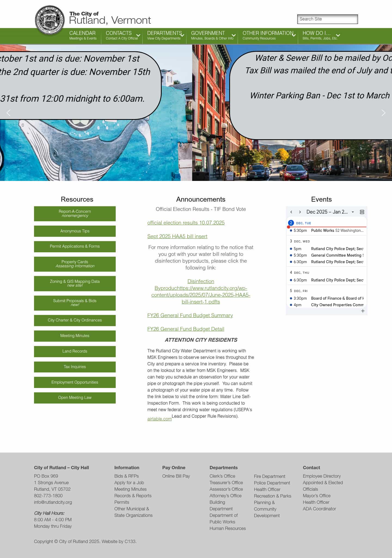
Task: Open Events date range dropdown arrow
Action: pyautogui.click(x=353, y=212)
